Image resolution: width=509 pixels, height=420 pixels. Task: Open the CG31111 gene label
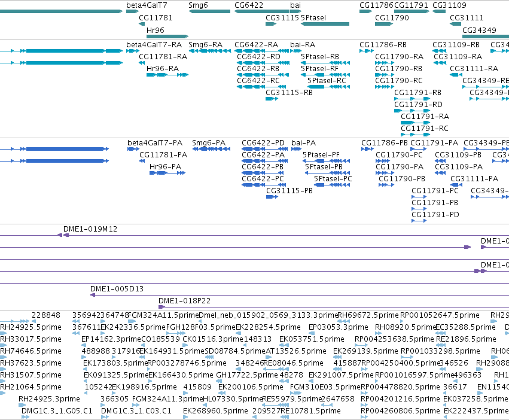(467, 17)
